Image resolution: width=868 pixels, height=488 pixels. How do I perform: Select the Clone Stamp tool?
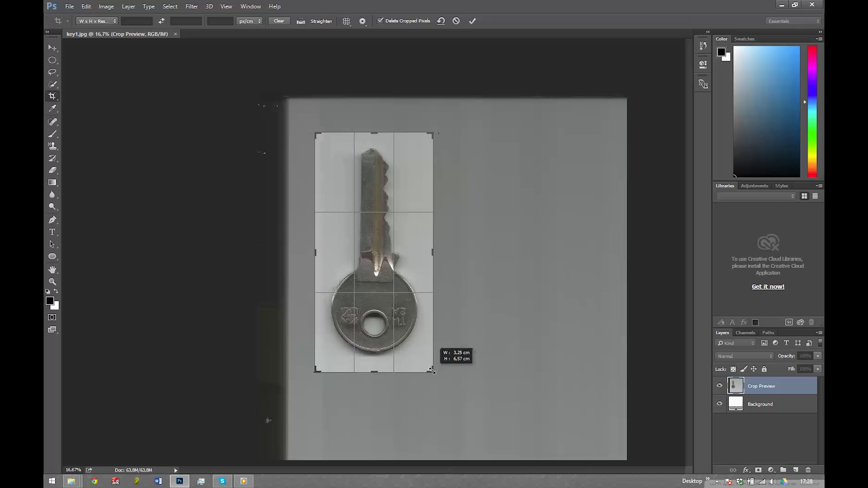click(x=52, y=145)
